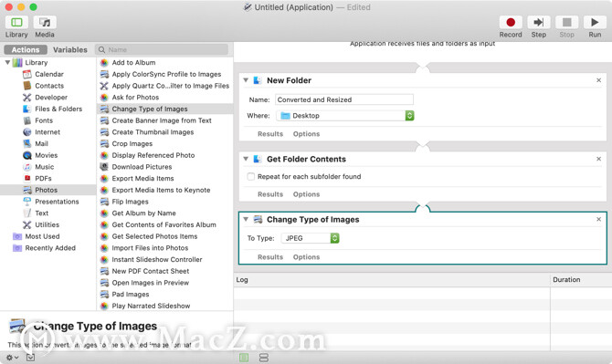
Task: Show Options of New Folder action
Action: point(306,134)
